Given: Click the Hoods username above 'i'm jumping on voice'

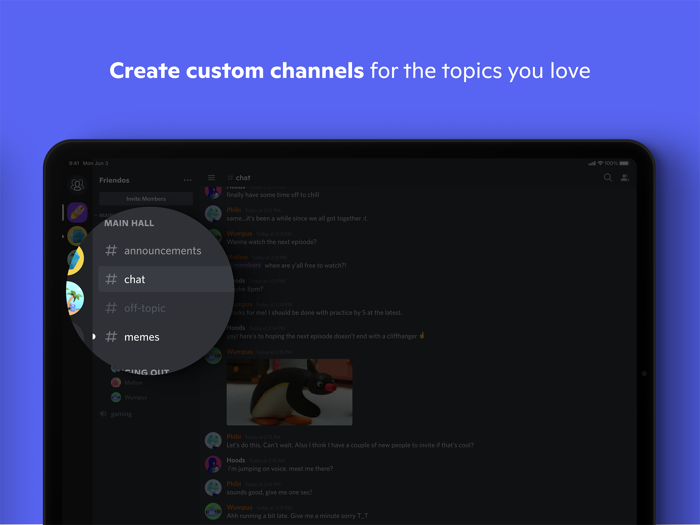Looking at the screenshot, I should tap(236, 460).
